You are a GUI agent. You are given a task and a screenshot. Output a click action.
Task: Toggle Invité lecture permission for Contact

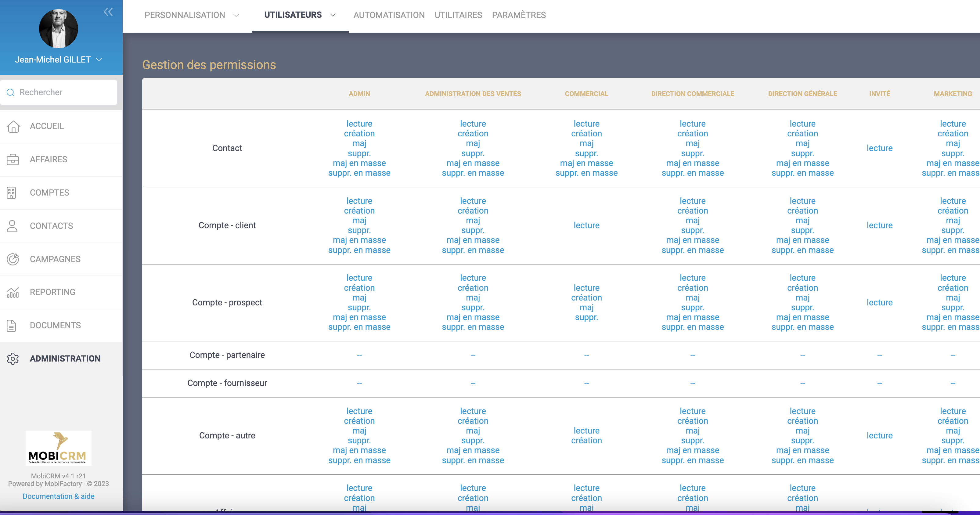coord(879,148)
